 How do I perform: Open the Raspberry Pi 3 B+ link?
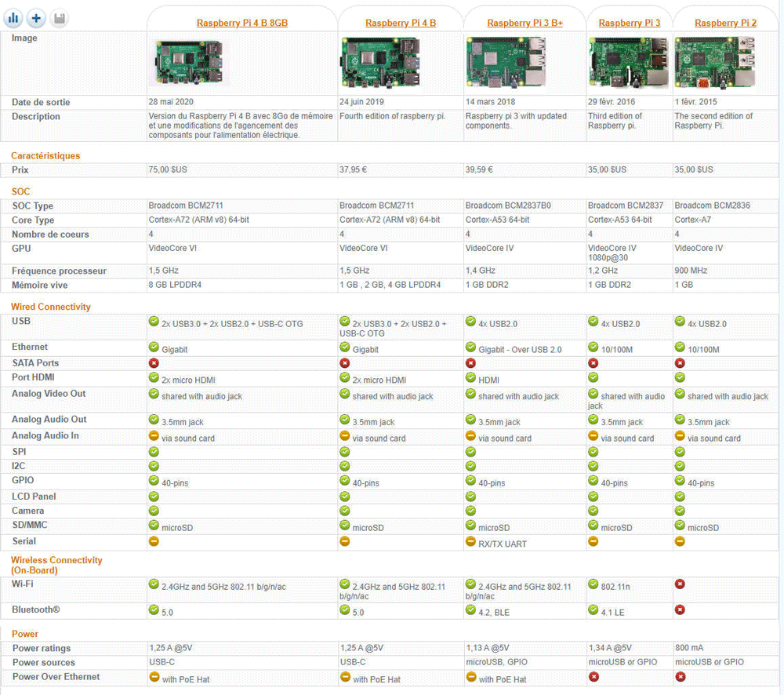click(525, 23)
